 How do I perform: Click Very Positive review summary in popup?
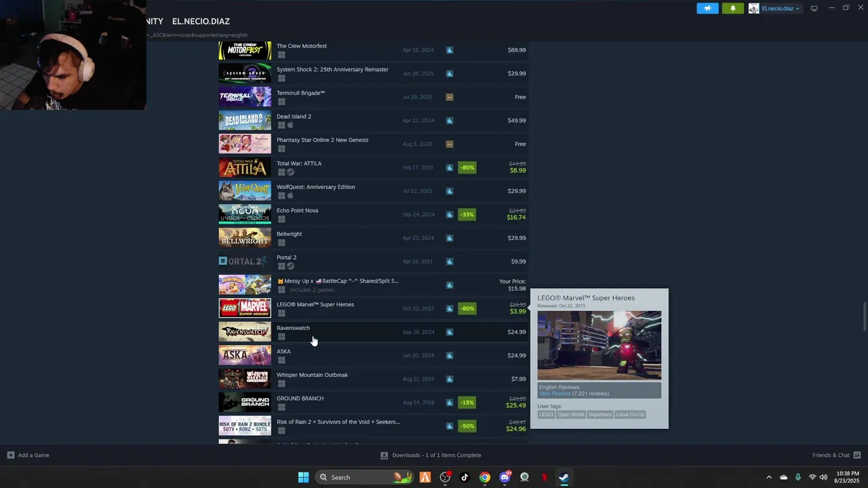555,394
